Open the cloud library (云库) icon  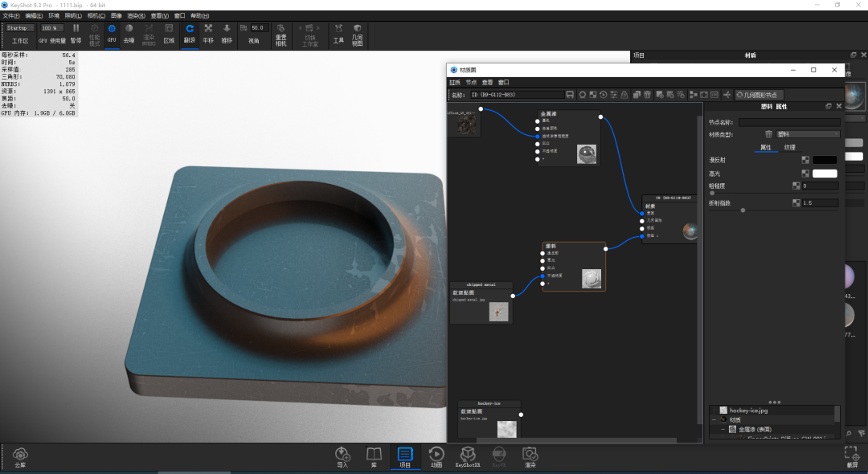tap(20, 457)
